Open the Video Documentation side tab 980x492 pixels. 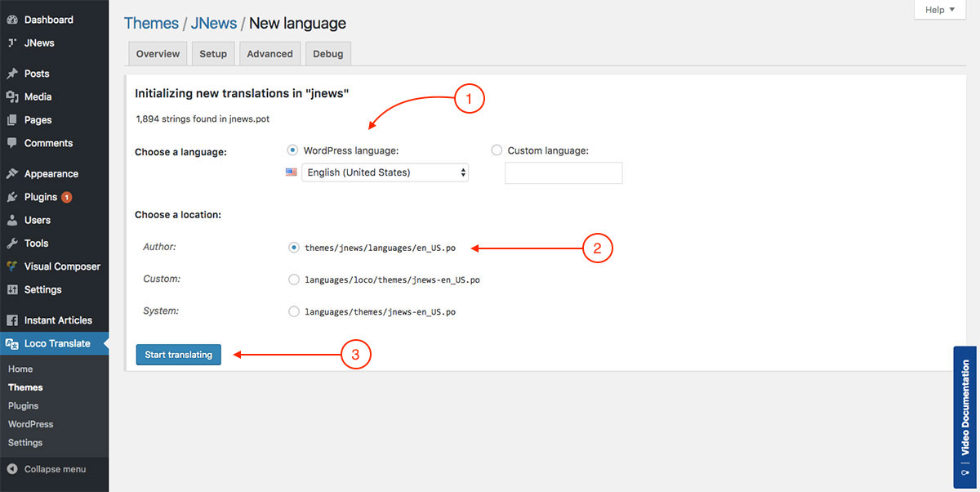pos(965,417)
